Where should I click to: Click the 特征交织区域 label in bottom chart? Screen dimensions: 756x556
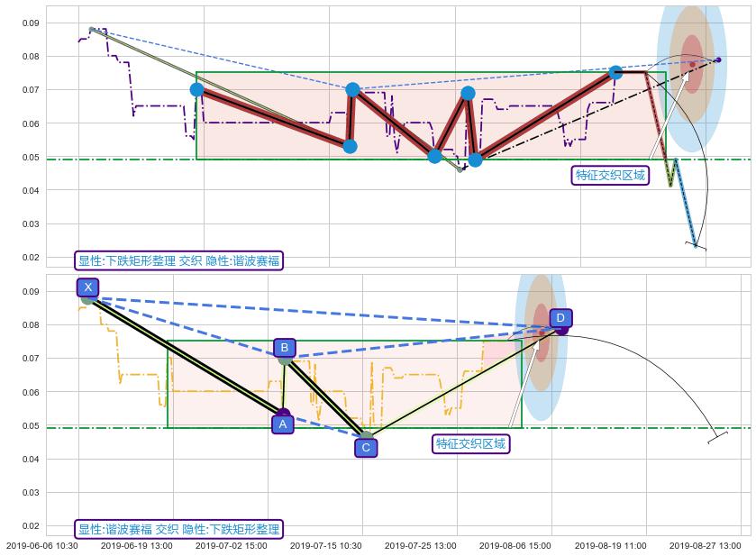(x=471, y=443)
